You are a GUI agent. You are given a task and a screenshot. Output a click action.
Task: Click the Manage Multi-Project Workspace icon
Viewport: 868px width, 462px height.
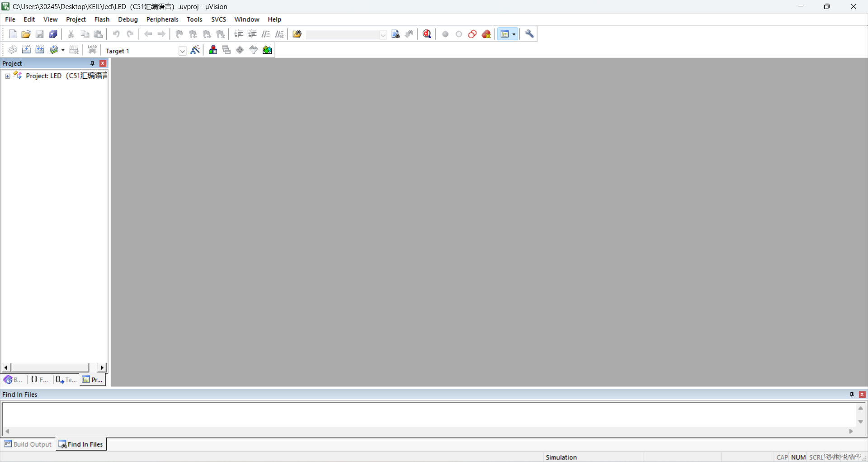(x=226, y=50)
